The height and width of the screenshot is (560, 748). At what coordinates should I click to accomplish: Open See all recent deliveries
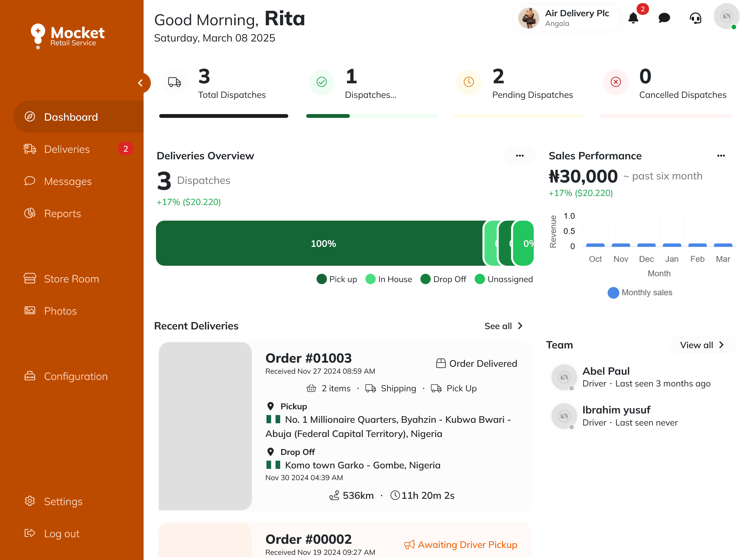tap(504, 326)
